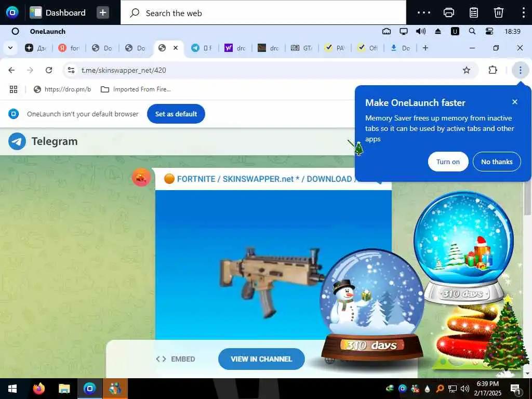Click the Search the web field
Image resolution: width=532 pixels, height=399 pixels.
(263, 13)
